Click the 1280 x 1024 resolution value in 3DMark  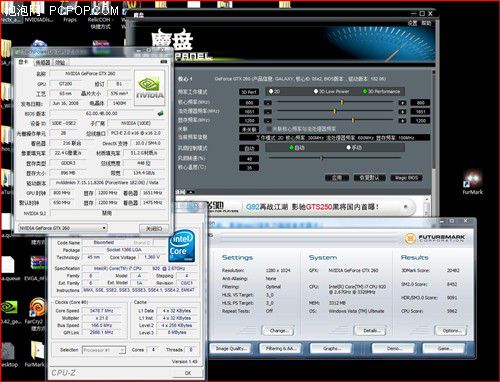(278, 270)
